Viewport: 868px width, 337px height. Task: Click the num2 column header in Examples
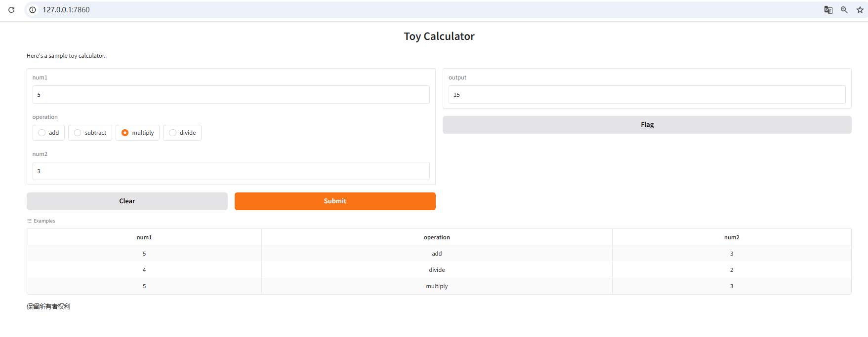pyautogui.click(x=732, y=237)
